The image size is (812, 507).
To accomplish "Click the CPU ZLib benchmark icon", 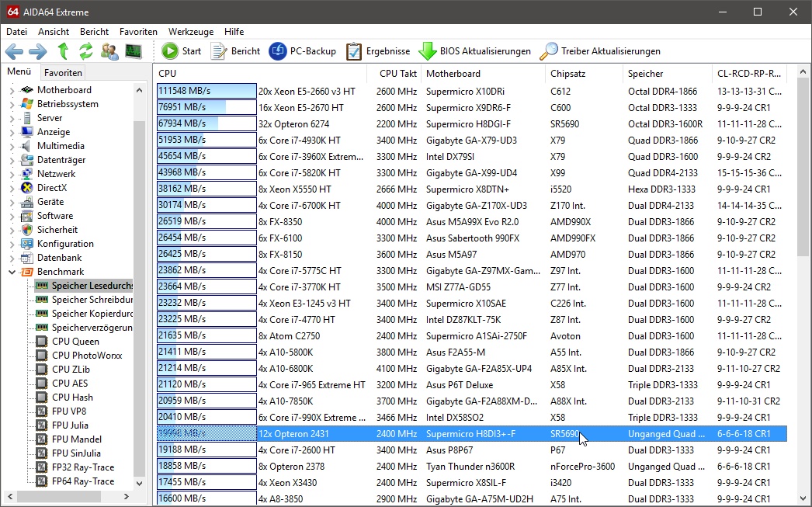I will (42, 370).
